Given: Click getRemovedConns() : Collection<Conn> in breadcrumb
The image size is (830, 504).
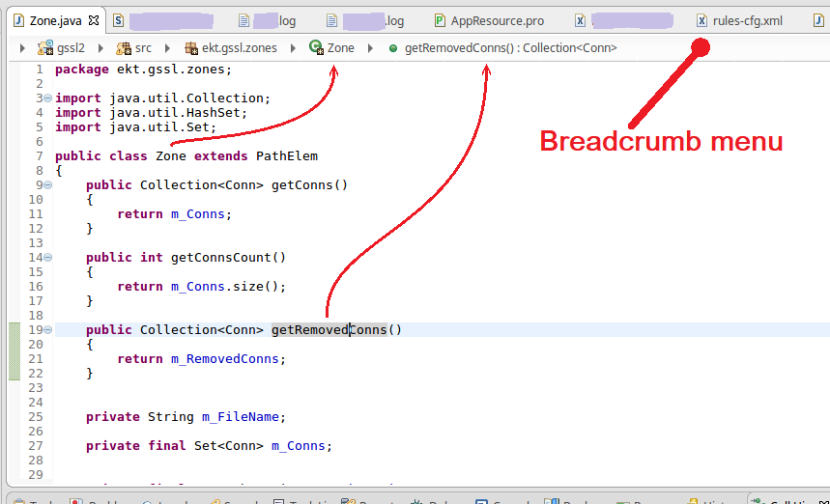Looking at the screenshot, I should click(x=510, y=47).
